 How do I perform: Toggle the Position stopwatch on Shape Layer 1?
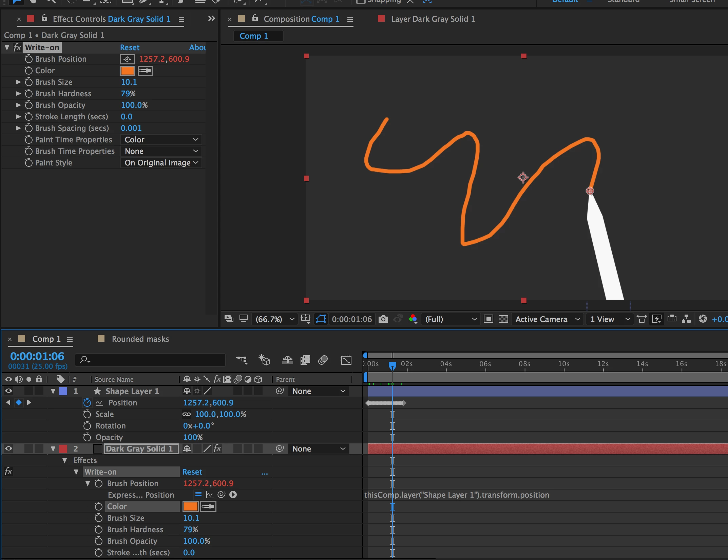87,403
